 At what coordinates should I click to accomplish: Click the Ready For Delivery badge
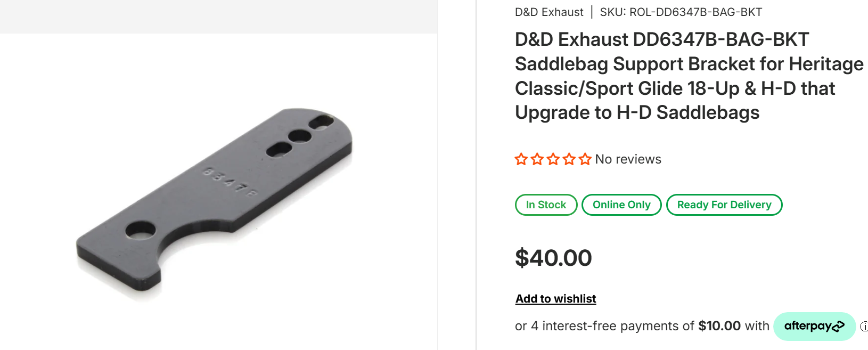[x=724, y=205]
